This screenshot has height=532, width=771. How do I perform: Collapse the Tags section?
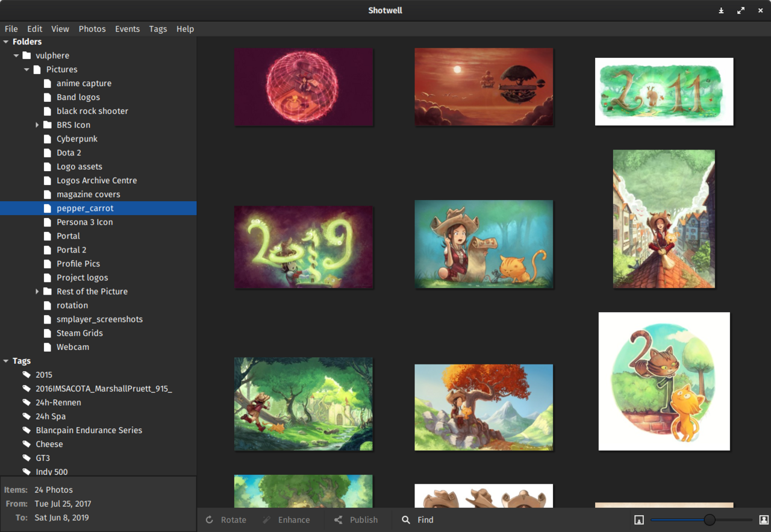6,361
